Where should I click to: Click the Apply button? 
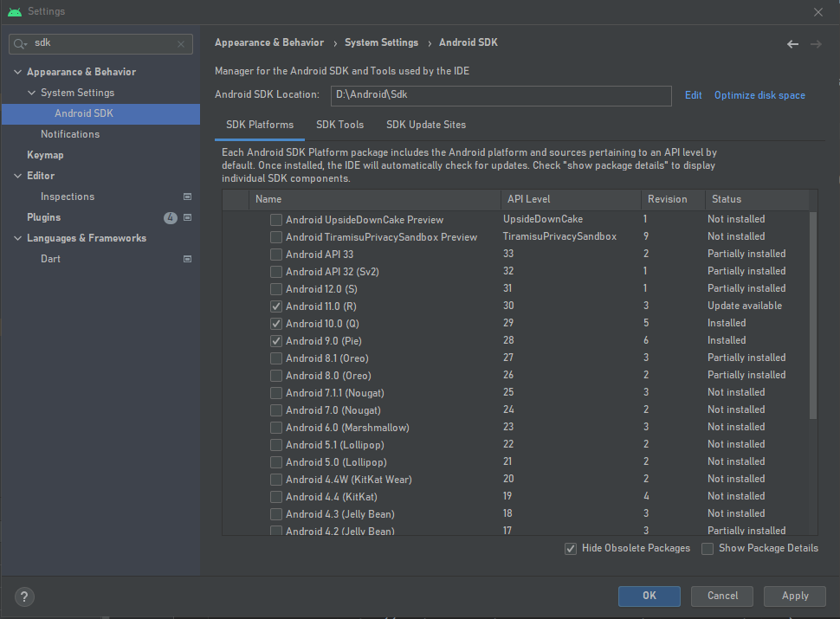click(795, 596)
